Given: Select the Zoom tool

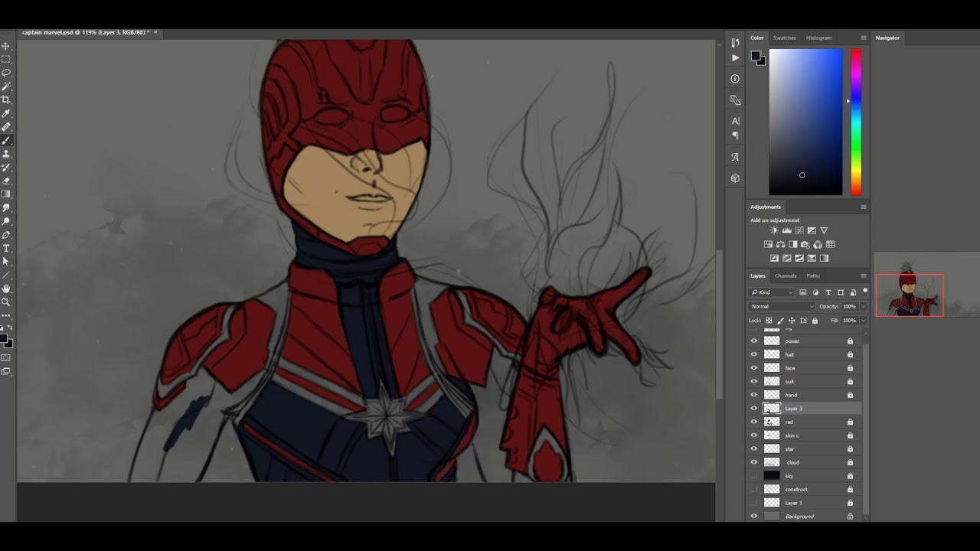Looking at the screenshot, I should pyautogui.click(x=6, y=302).
